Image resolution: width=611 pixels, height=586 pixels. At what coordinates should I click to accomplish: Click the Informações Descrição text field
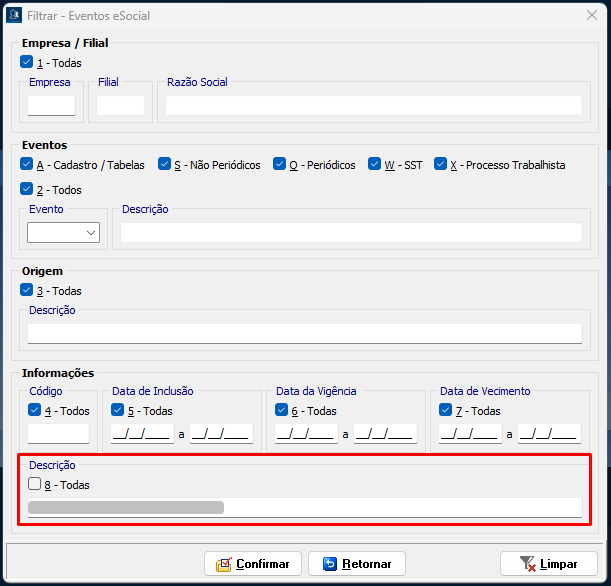pos(304,507)
